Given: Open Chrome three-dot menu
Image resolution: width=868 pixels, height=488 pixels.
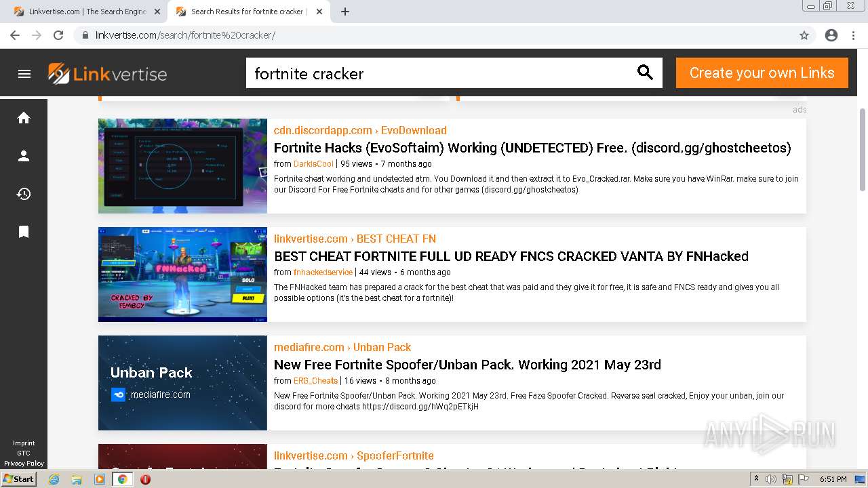Looking at the screenshot, I should tap(853, 35).
